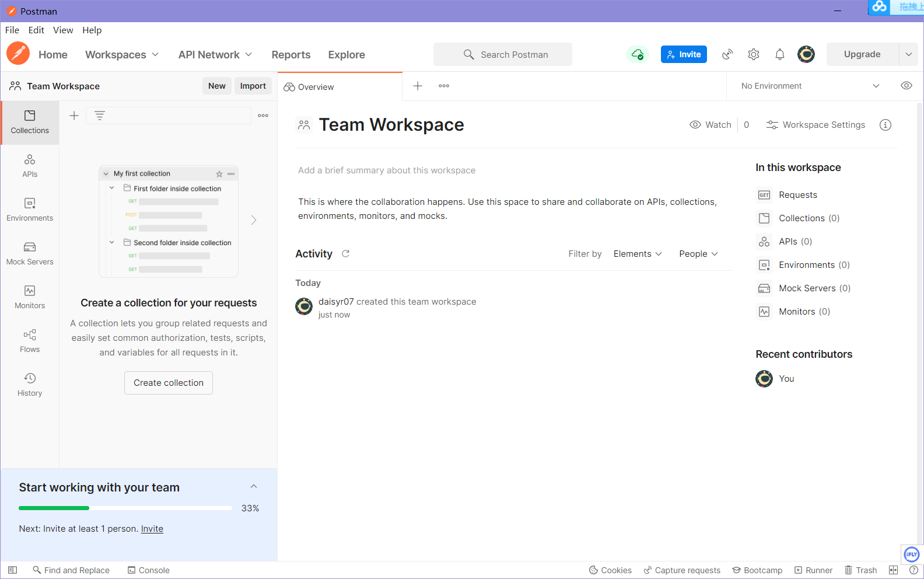Expand the Workspaces dropdown

coord(122,54)
